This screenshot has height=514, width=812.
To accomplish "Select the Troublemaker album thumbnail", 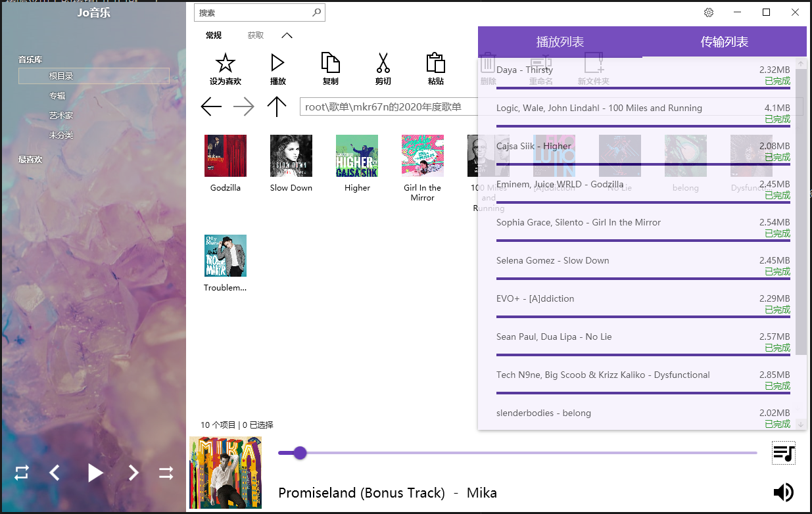I will click(226, 256).
